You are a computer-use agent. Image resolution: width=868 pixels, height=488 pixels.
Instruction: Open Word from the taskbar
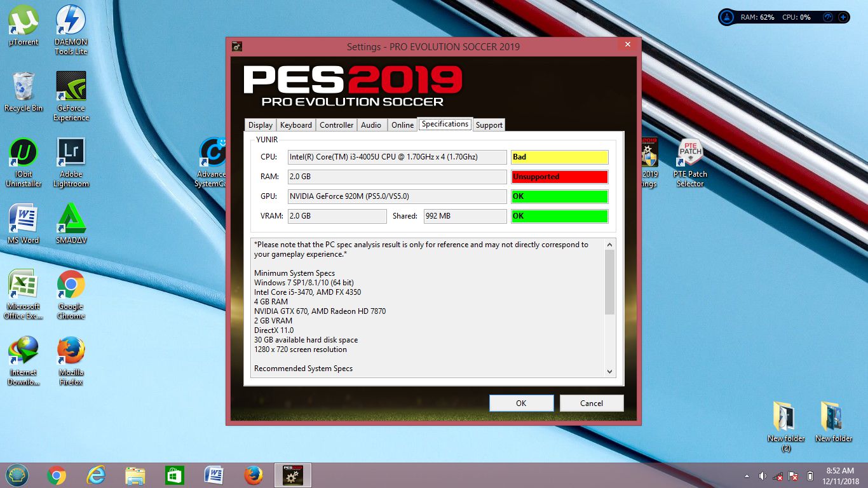click(214, 475)
